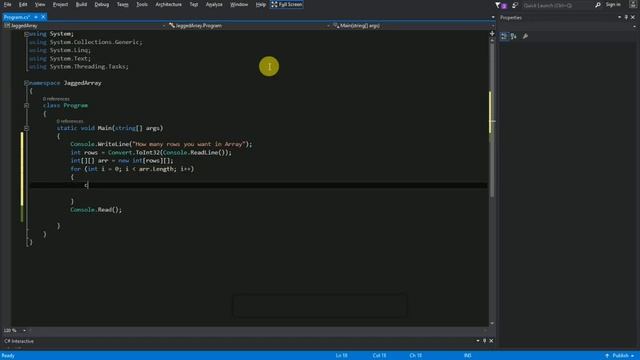
Task: Click the Console.Read(); line
Action: (x=96, y=210)
